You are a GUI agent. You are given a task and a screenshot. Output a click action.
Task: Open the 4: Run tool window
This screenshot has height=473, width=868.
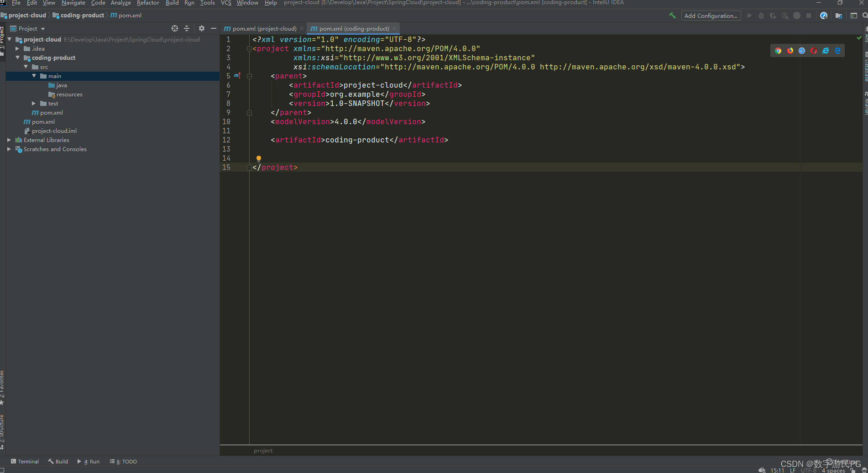tap(89, 462)
